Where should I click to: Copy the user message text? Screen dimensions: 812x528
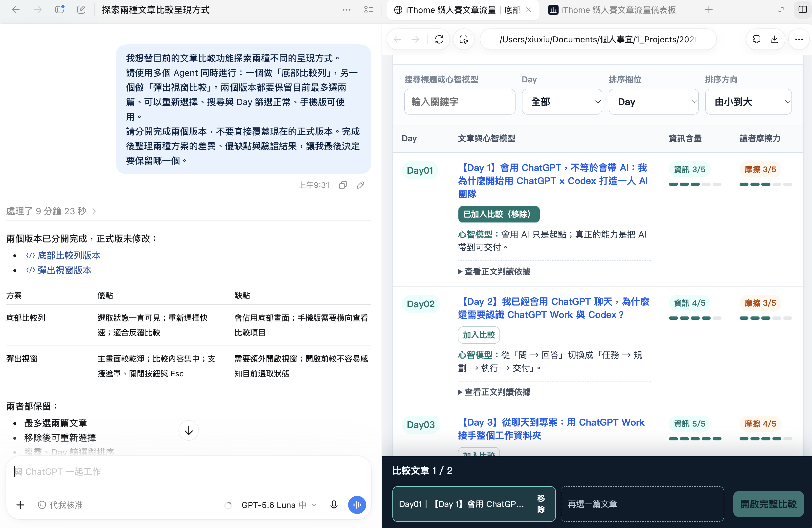tap(343, 185)
